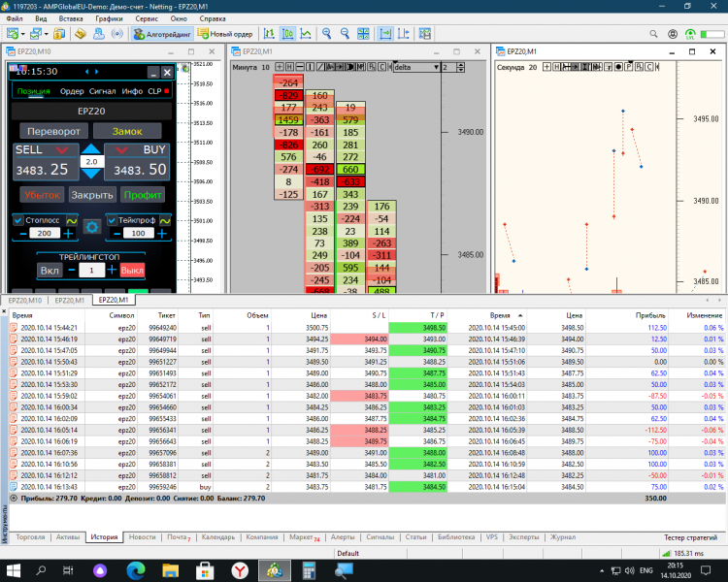This screenshot has height=582, width=728.
Task: Zoom in on the chart
Action: pos(327,34)
